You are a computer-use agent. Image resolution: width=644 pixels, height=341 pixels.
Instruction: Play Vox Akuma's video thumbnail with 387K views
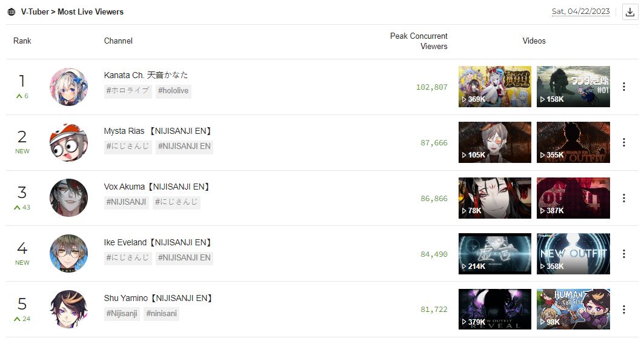(573, 198)
